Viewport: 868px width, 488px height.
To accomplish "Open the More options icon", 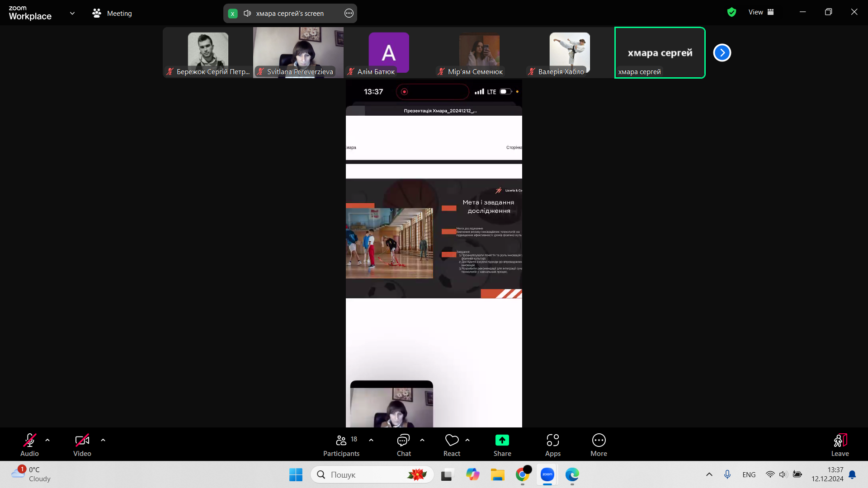I will [599, 441].
